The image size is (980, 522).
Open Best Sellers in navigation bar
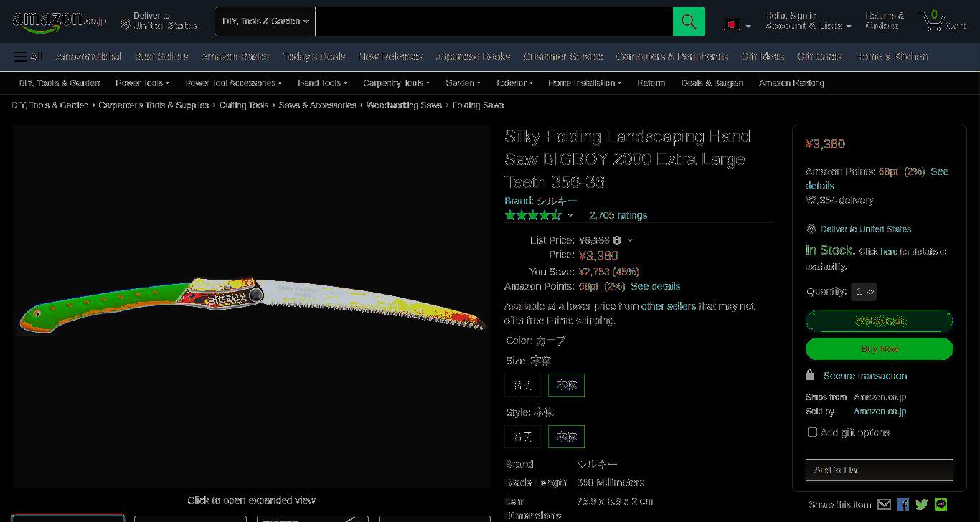pyautogui.click(x=161, y=57)
